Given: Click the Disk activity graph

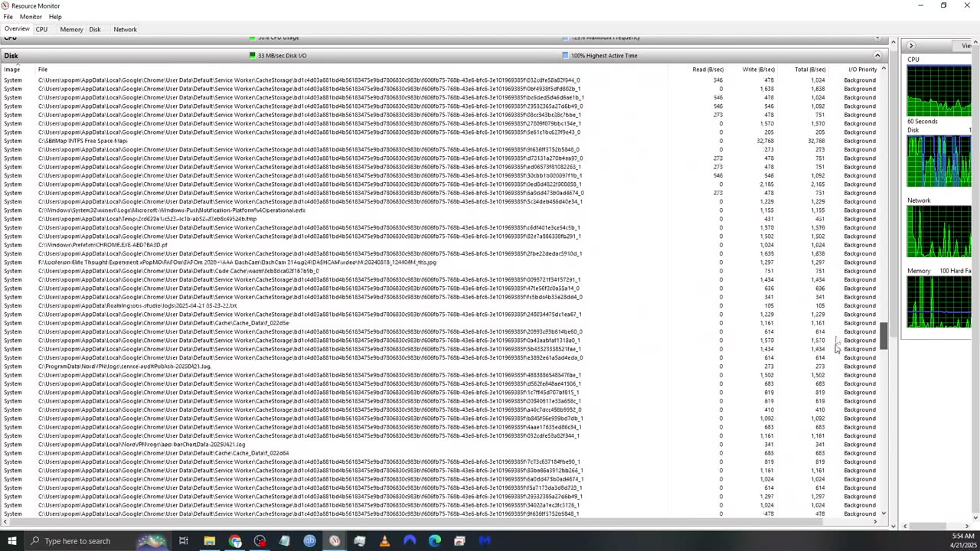Looking at the screenshot, I should 939,161.
